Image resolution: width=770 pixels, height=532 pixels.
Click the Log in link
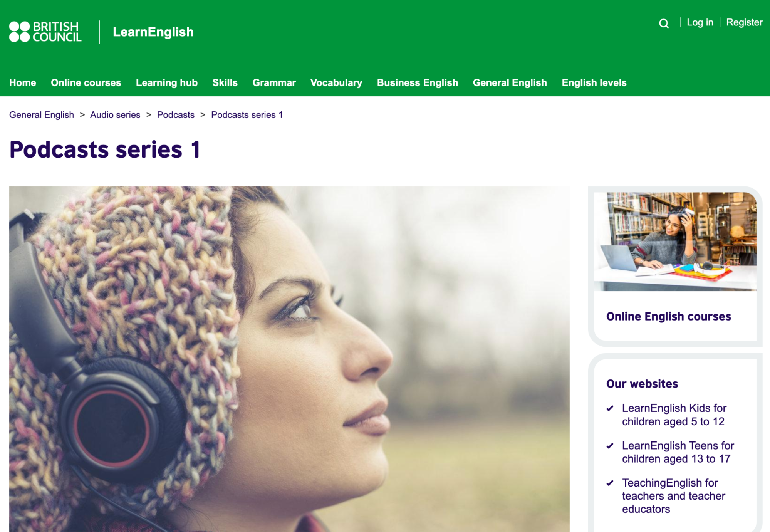(x=700, y=22)
